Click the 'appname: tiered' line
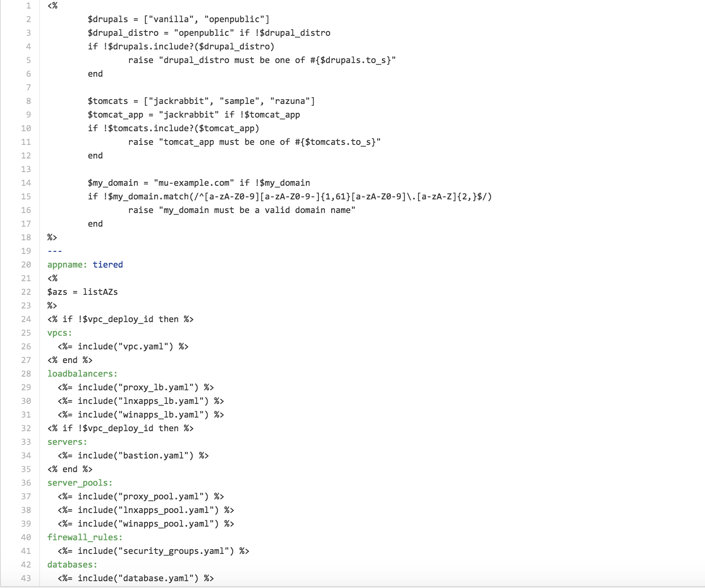 (85, 265)
